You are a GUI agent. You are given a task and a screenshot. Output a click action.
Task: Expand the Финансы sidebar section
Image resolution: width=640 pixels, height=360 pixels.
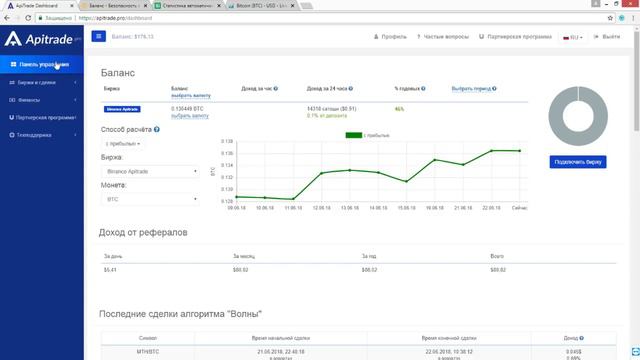[42, 100]
